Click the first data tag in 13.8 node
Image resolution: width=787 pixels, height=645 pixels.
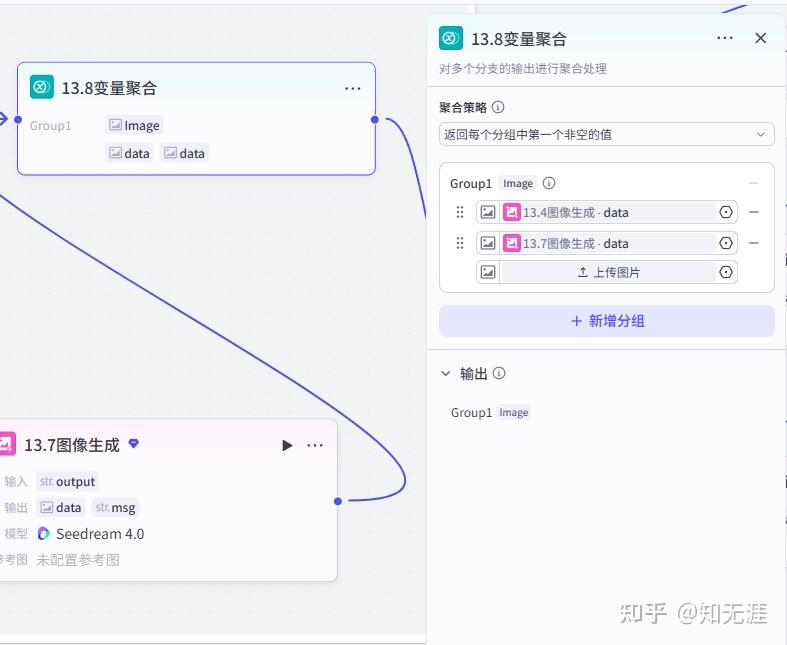click(x=129, y=153)
